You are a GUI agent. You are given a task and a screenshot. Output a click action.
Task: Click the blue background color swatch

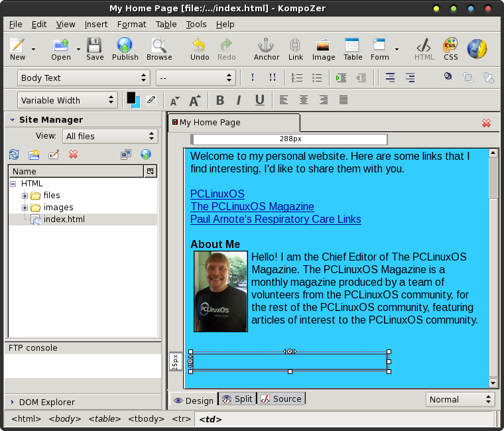tap(137, 103)
